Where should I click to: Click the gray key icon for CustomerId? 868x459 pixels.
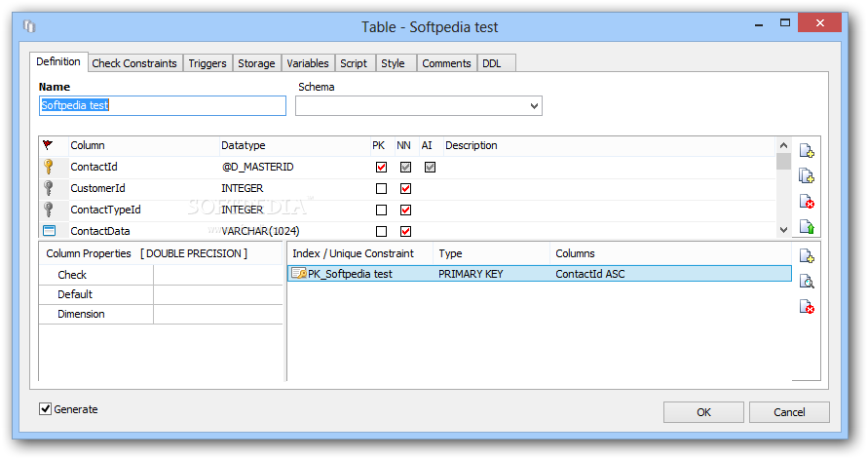(49, 188)
